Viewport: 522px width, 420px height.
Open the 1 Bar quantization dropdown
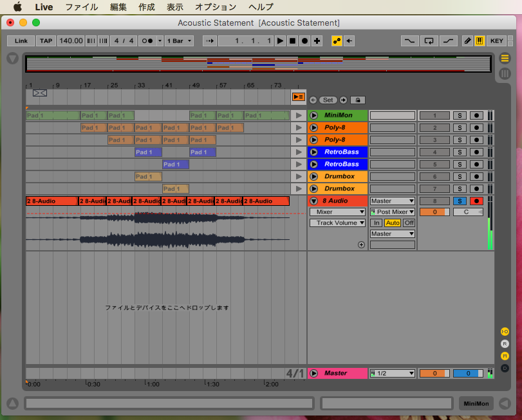[x=179, y=41]
